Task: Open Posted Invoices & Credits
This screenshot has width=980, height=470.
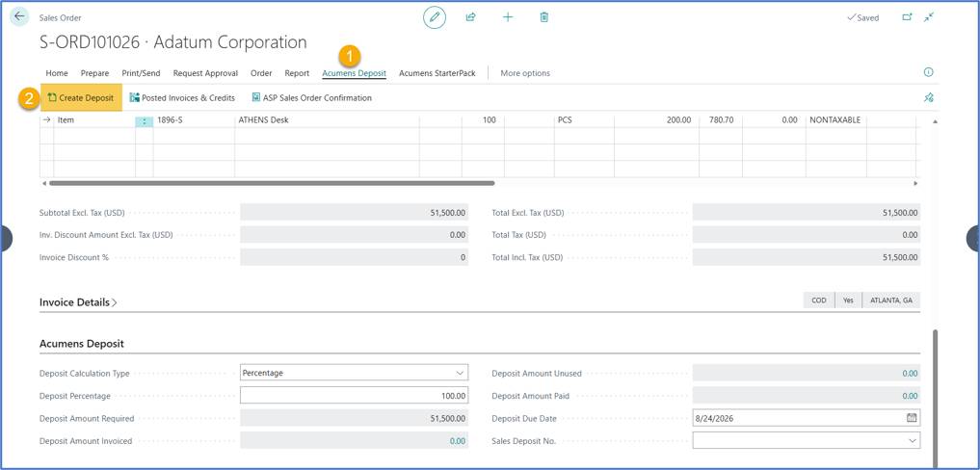Action: tap(182, 97)
